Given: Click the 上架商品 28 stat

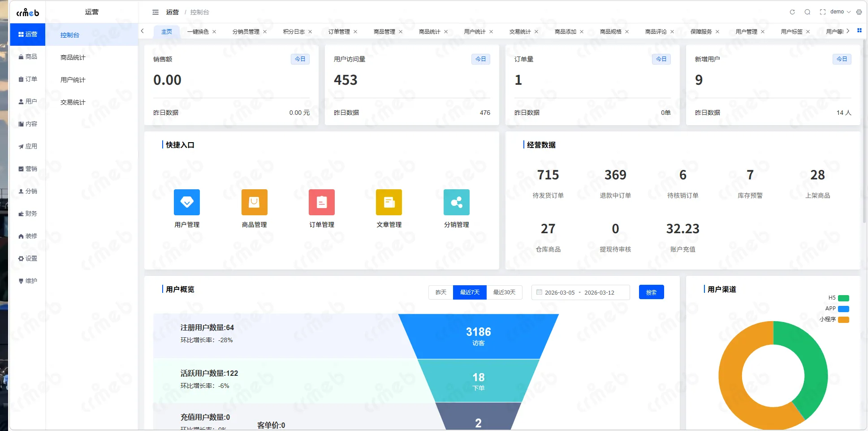Looking at the screenshot, I should click(x=817, y=183).
